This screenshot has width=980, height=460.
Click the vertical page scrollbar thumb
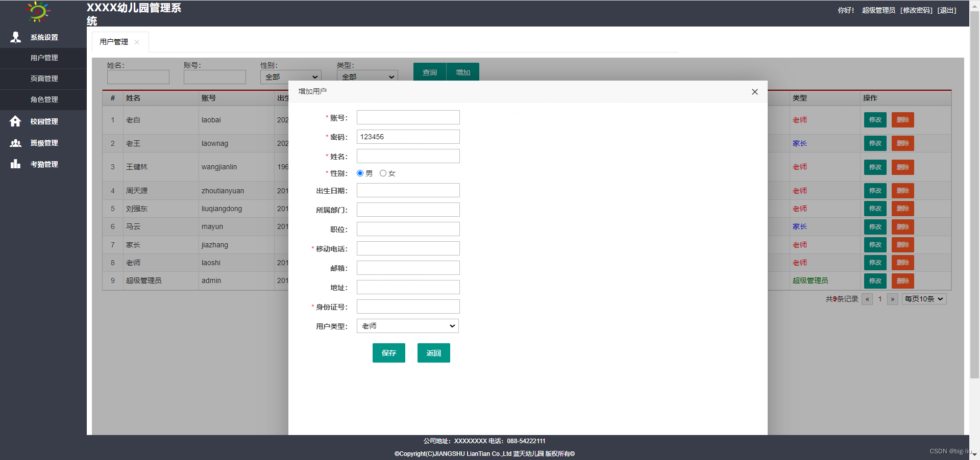coord(974,194)
